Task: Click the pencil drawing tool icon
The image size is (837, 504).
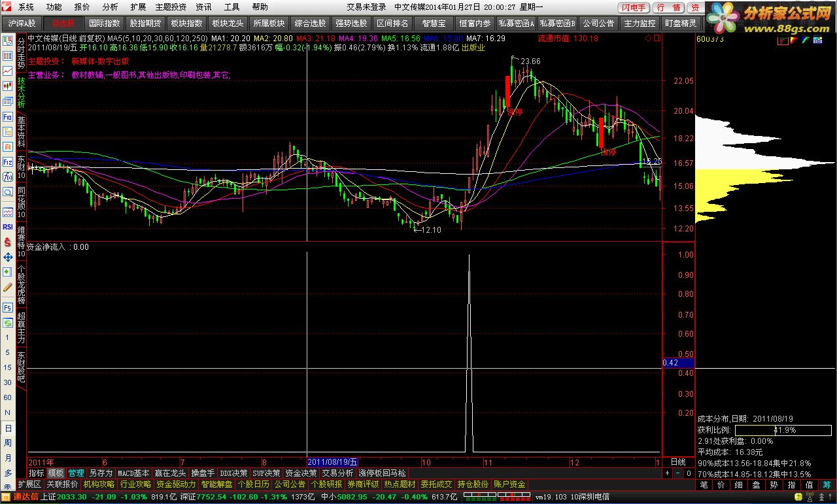Action: [x=7, y=288]
